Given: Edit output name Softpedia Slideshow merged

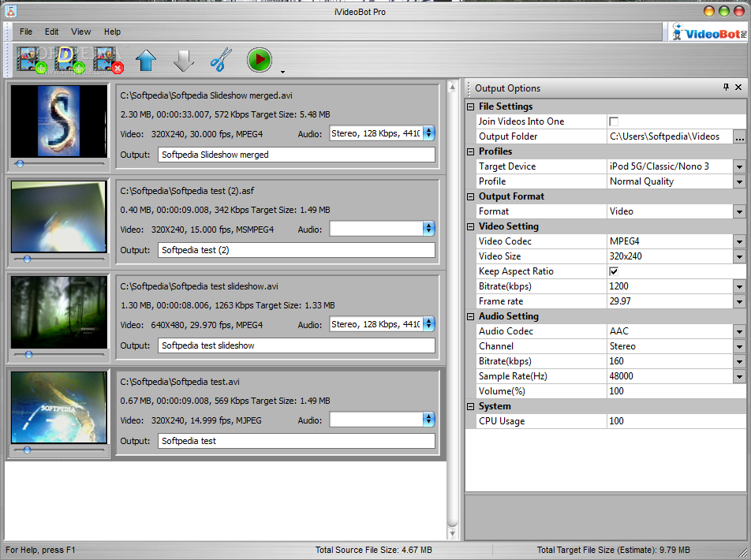Looking at the screenshot, I should click(297, 155).
